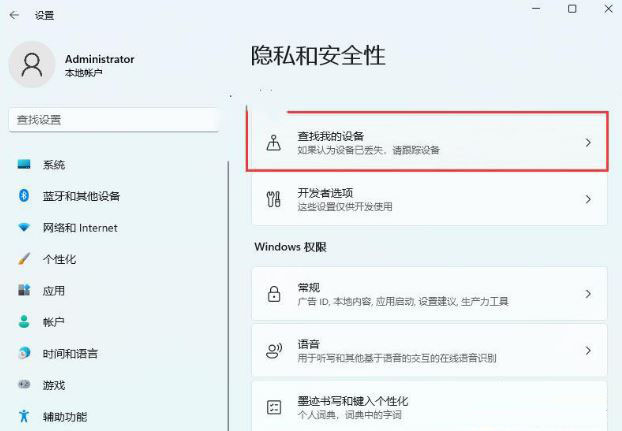Click the locator icon for 查找我的设备
The height and width of the screenshot is (431, 622).
[274, 143]
